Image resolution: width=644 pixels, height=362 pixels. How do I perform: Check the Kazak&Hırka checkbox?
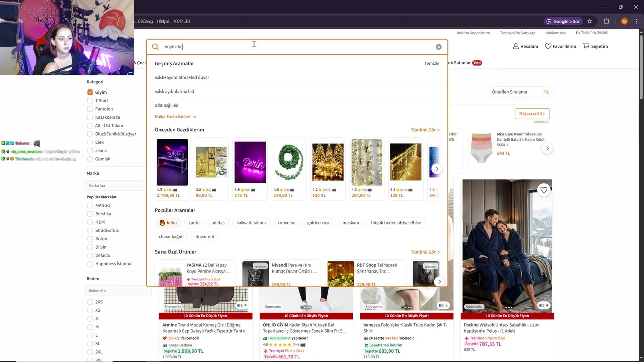[90, 117]
